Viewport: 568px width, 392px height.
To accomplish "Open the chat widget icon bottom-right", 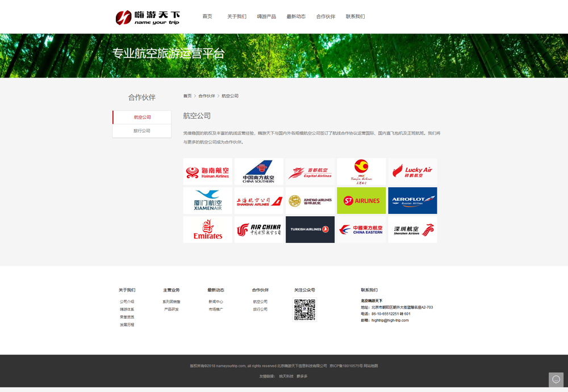I will (x=556, y=380).
